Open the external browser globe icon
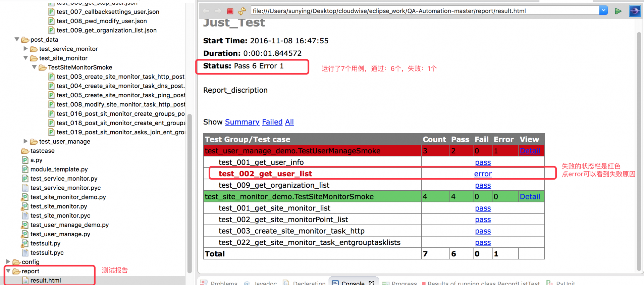The image size is (644, 285). coord(635,11)
